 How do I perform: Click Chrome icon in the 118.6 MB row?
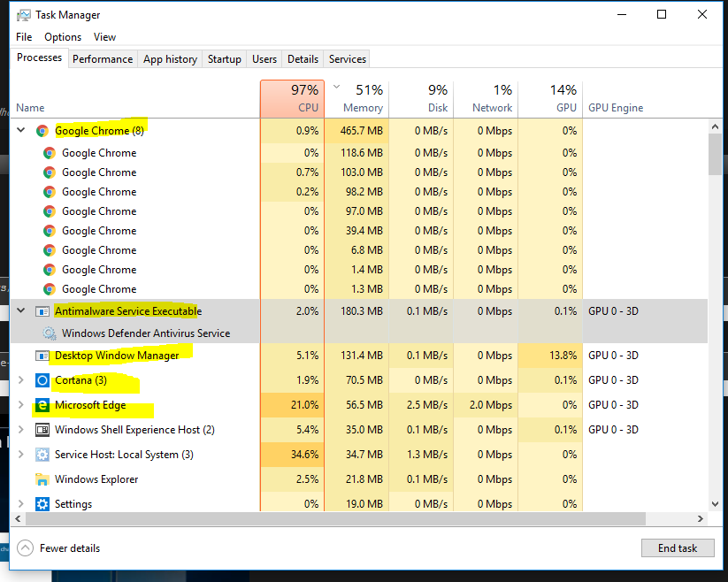point(50,153)
